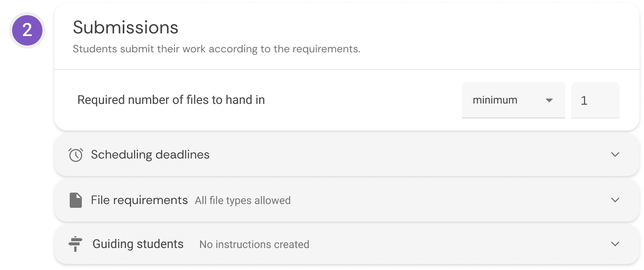This screenshot has width=644, height=270.
Task: Click the signpost icon for Guiding students
Action: (x=76, y=244)
